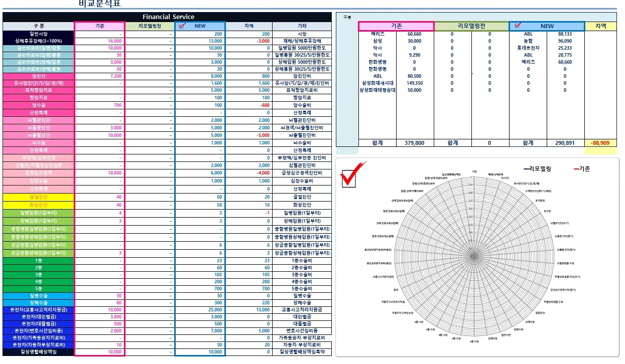
Task: Click the 일반사망 row label
Action: pyautogui.click(x=39, y=34)
